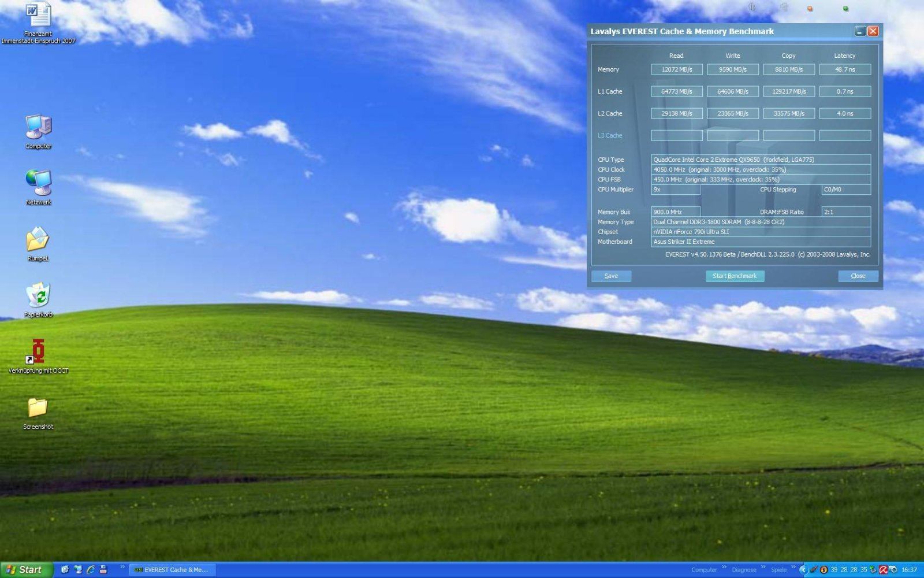Select the Papierkorb recycle bin icon

coord(38,300)
